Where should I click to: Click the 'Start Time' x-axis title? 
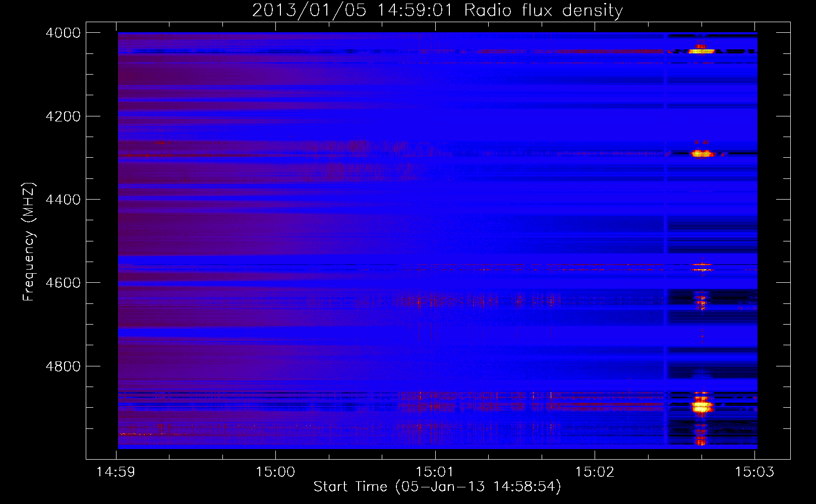pyautogui.click(x=351, y=486)
